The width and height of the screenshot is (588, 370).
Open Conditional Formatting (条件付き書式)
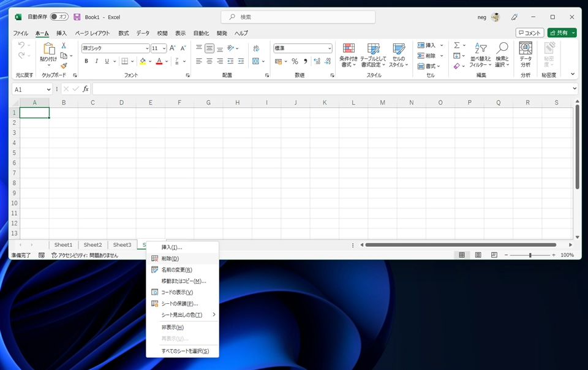click(349, 55)
